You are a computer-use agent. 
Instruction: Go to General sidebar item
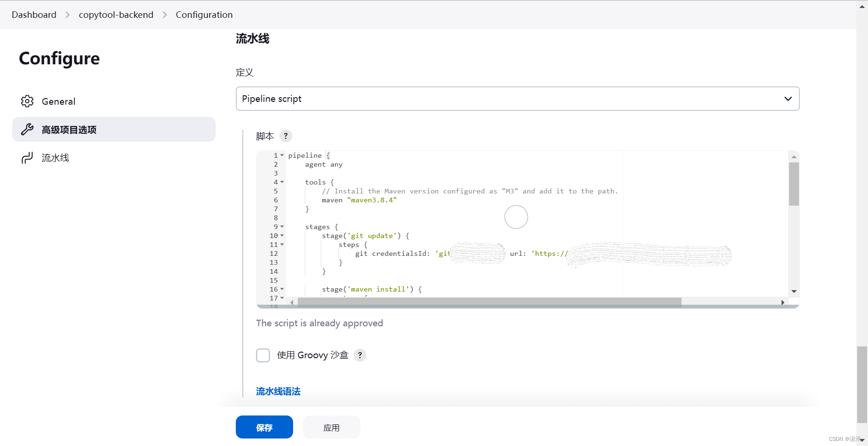(114, 101)
